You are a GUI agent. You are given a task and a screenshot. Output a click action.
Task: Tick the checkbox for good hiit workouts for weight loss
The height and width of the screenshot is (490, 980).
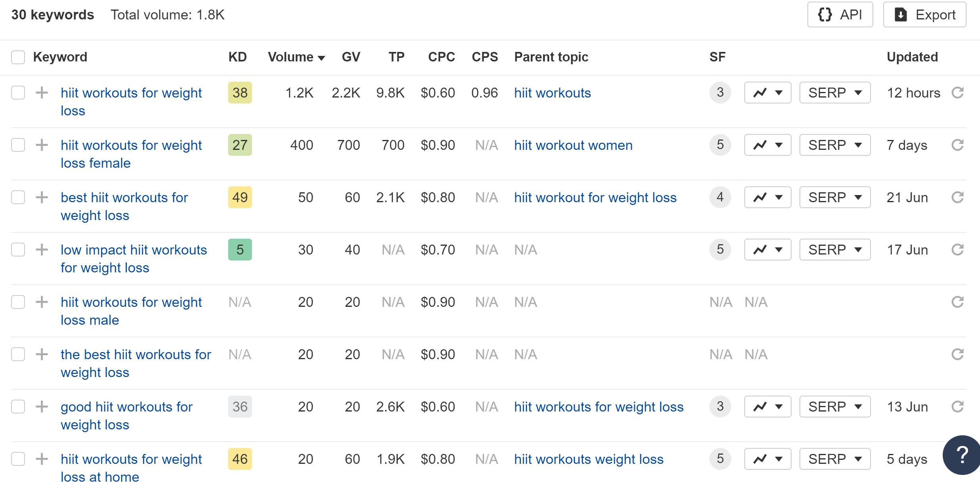click(18, 406)
